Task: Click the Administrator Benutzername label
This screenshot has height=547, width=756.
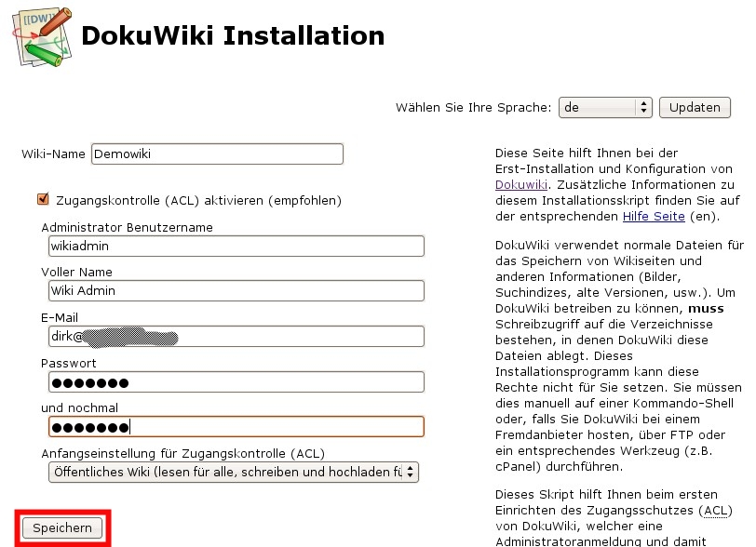Action: coord(127,227)
